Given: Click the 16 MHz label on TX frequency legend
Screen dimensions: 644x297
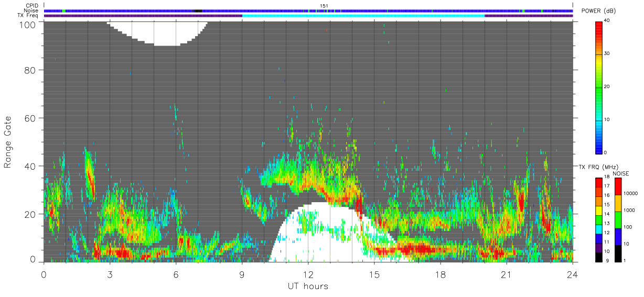Looking at the screenshot, I should 606,195.
